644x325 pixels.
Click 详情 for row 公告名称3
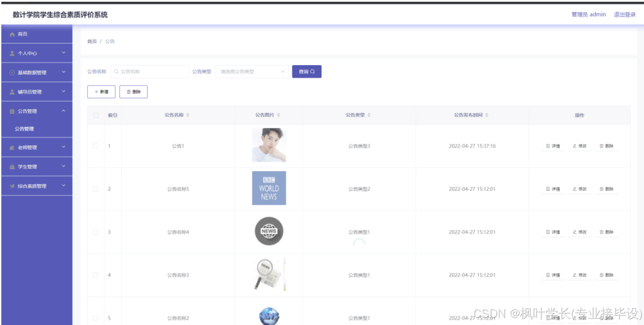[x=553, y=275]
